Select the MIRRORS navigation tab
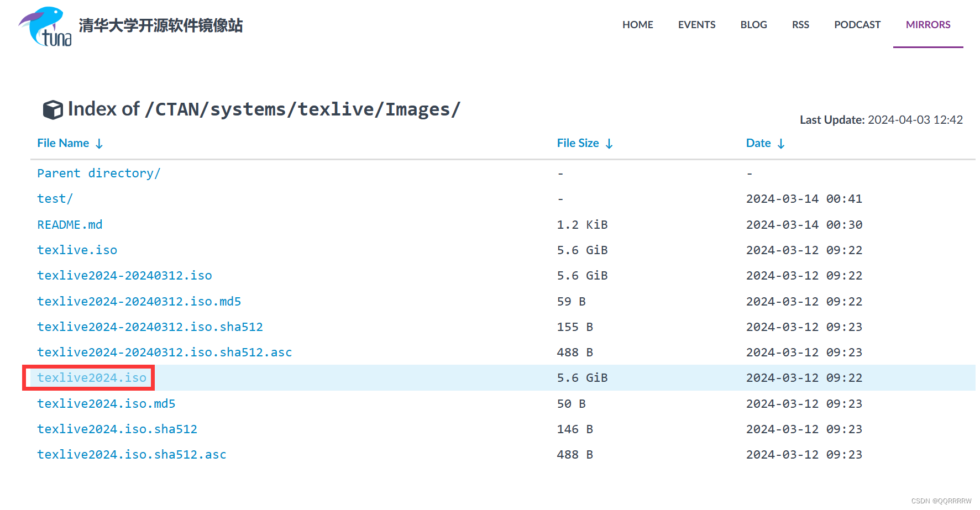Screen dimensions: 980x510 pyautogui.click(x=928, y=25)
